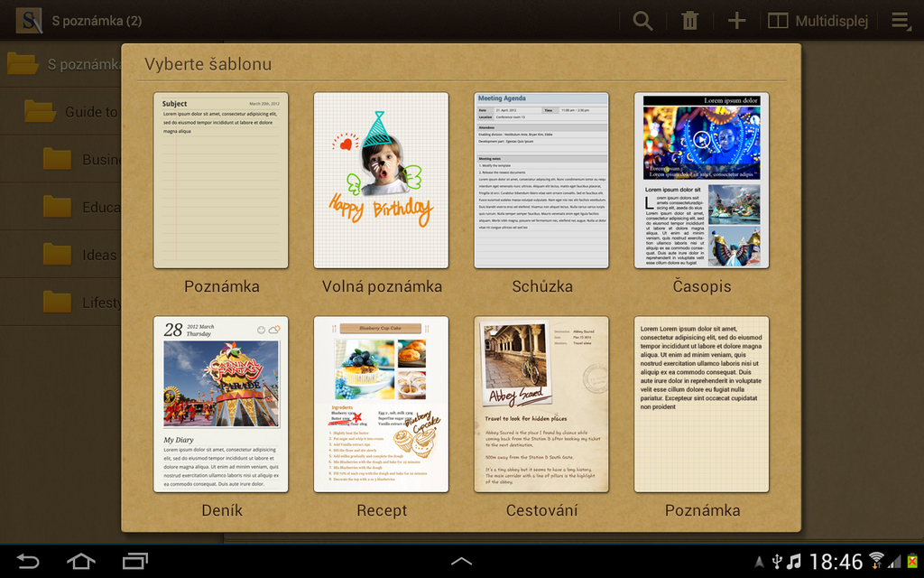Viewport: 924px width, 578px height.
Task: Open the Cestování travel template
Action: pyautogui.click(x=541, y=404)
